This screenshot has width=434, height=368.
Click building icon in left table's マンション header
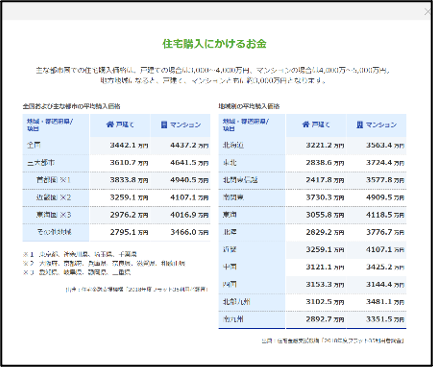pyautogui.click(x=164, y=124)
